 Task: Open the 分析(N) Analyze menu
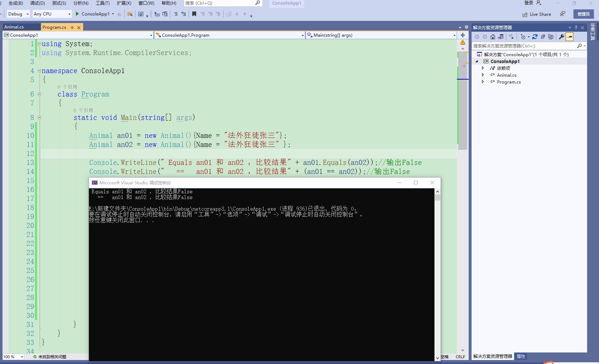[81, 3]
